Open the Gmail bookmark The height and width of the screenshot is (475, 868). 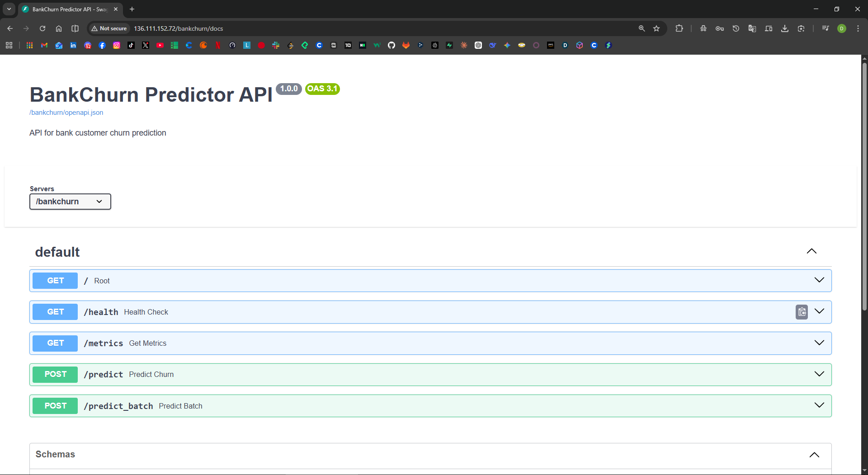click(44, 45)
